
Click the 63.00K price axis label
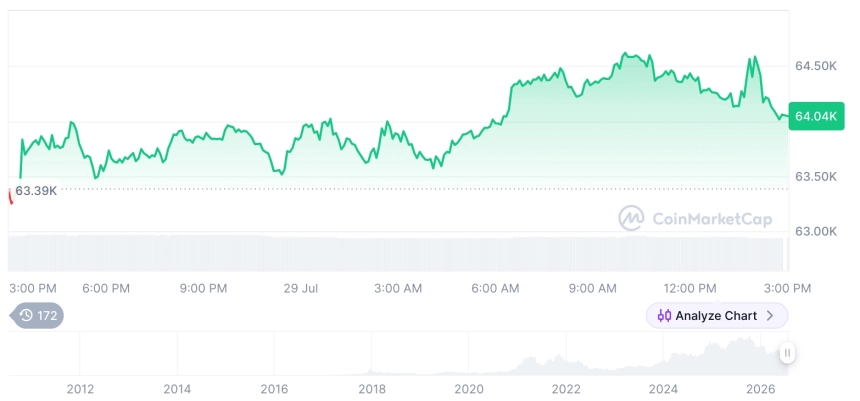pyautogui.click(x=816, y=231)
